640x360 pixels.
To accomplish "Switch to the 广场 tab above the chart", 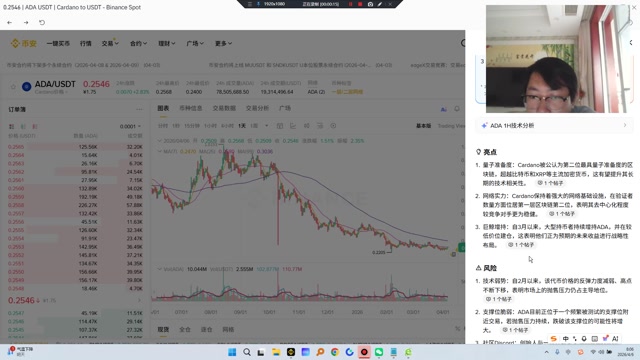I will [x=285, y=108].
